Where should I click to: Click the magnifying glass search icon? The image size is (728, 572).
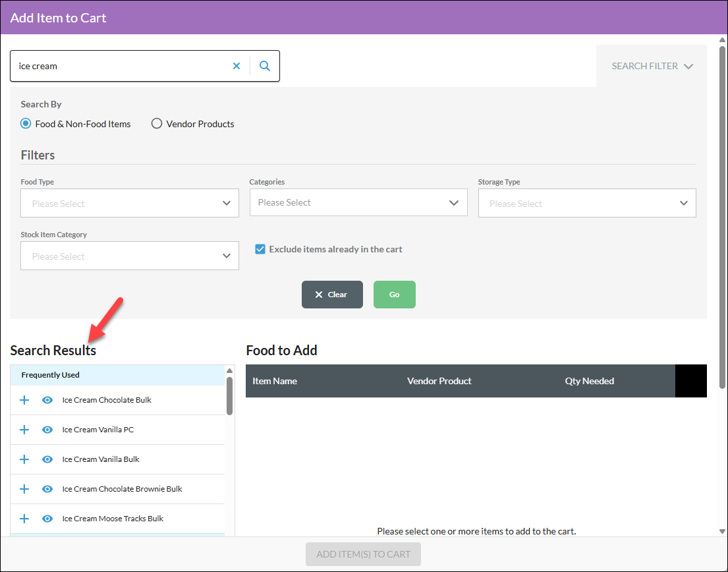265,66
